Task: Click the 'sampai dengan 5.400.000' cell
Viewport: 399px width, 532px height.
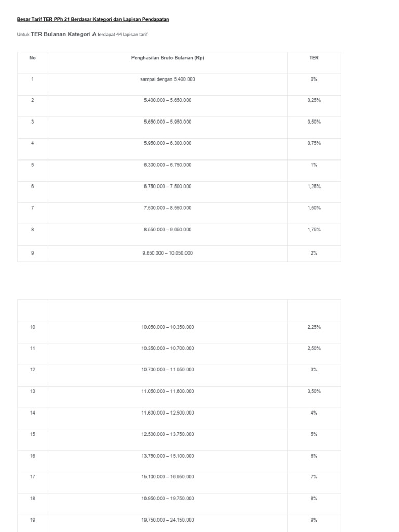Action: pos(167,79)
